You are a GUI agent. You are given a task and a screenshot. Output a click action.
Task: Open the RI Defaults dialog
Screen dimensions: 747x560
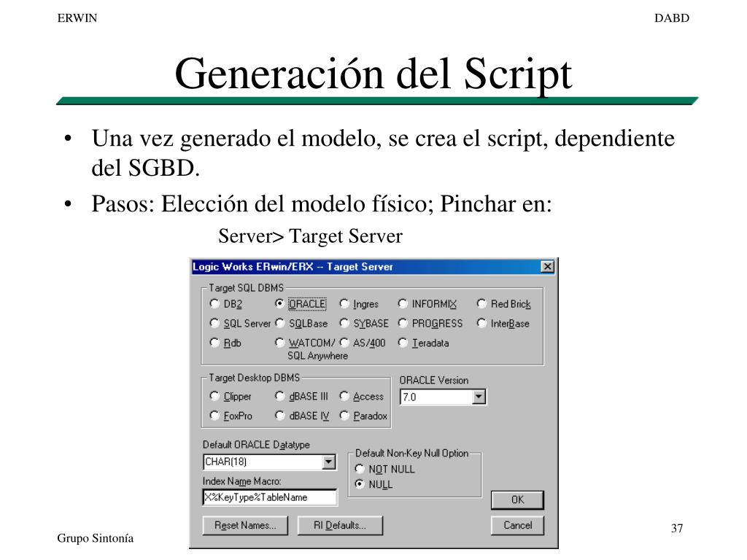point(340,525)
